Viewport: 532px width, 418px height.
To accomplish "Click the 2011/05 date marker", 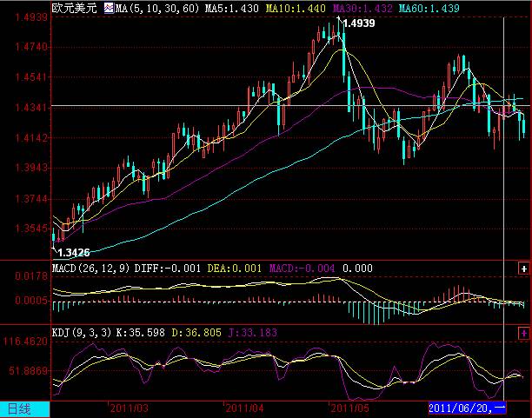I will point(349,408).
